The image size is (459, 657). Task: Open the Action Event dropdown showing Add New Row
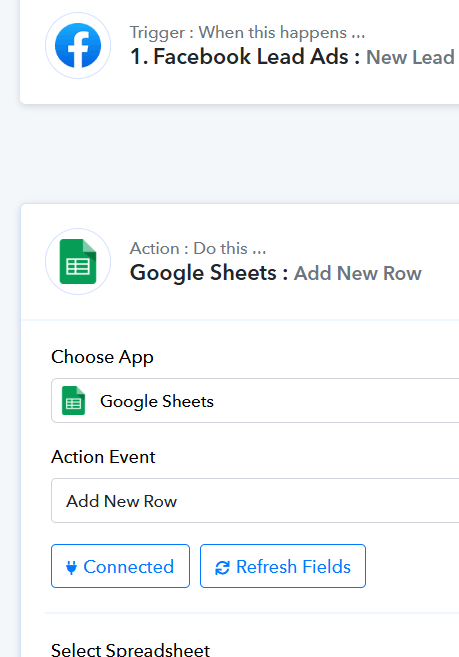[255, 500]
